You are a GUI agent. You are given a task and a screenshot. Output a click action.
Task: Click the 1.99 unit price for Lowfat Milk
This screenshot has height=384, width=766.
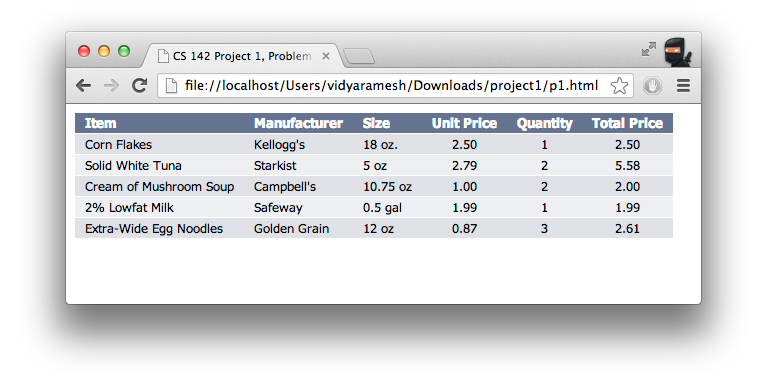coord(464,208)
